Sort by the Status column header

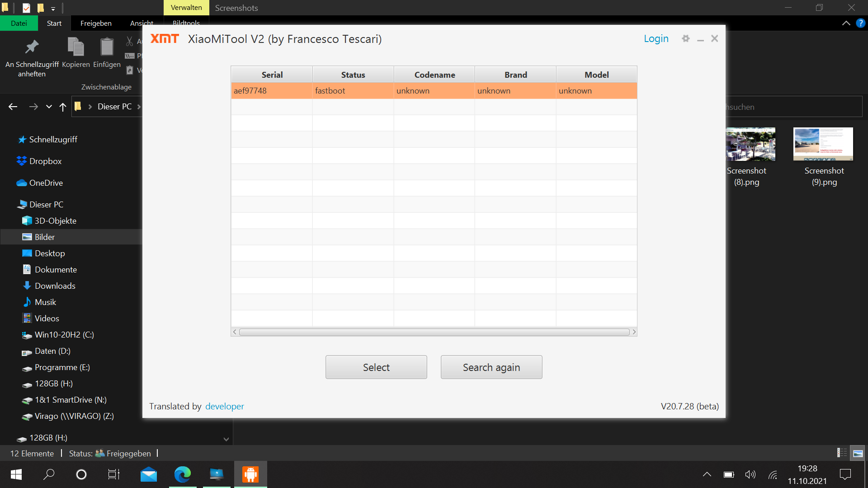coord(353,75)
